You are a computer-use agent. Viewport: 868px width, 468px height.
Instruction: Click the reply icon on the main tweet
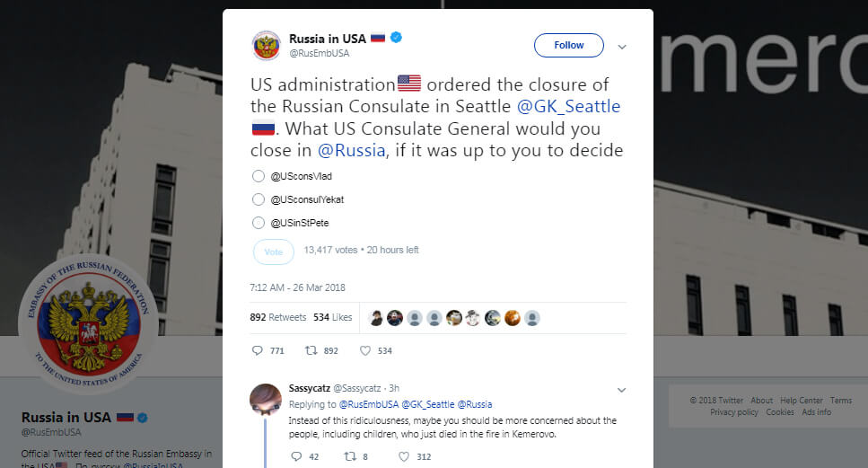257,350
